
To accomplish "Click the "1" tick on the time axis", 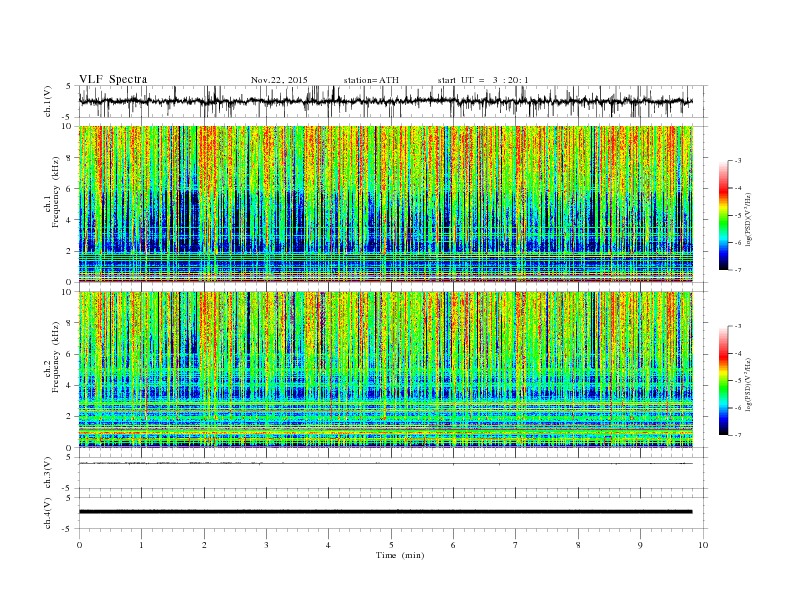I will (141, 545).
